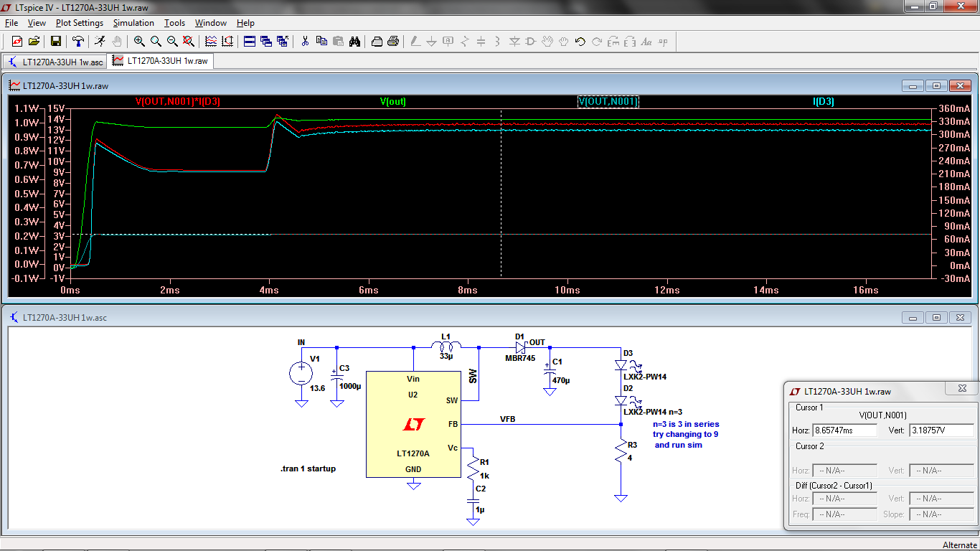Click the U2 LT1270A chip in schematic
This screenshot has height=551, width=980.
[413, 424]
